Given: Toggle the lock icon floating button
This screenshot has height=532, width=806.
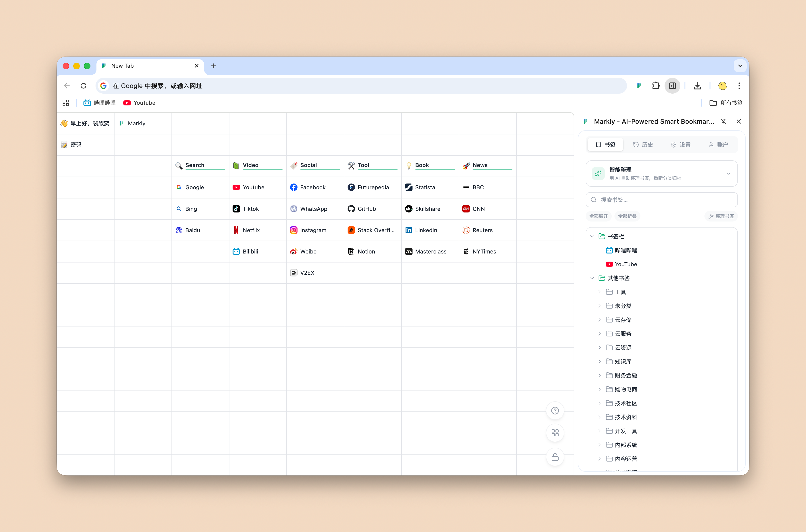Looking at the screenshot, I should point(555,457).
